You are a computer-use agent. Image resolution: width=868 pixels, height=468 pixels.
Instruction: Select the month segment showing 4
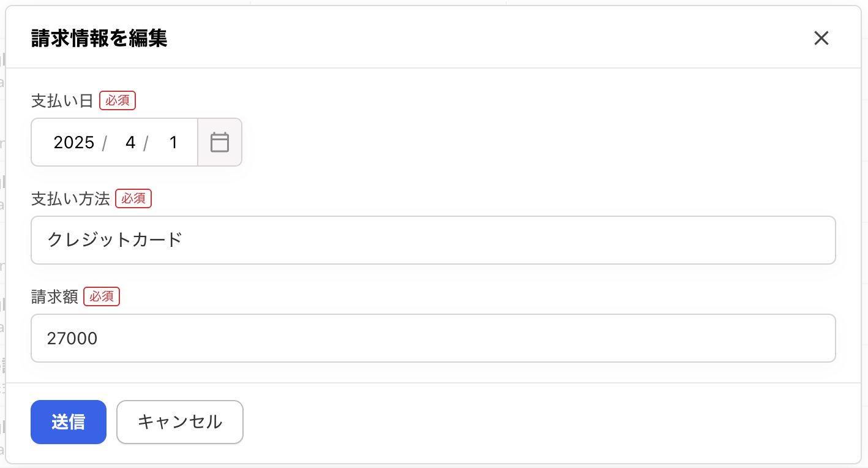point(130,143)
